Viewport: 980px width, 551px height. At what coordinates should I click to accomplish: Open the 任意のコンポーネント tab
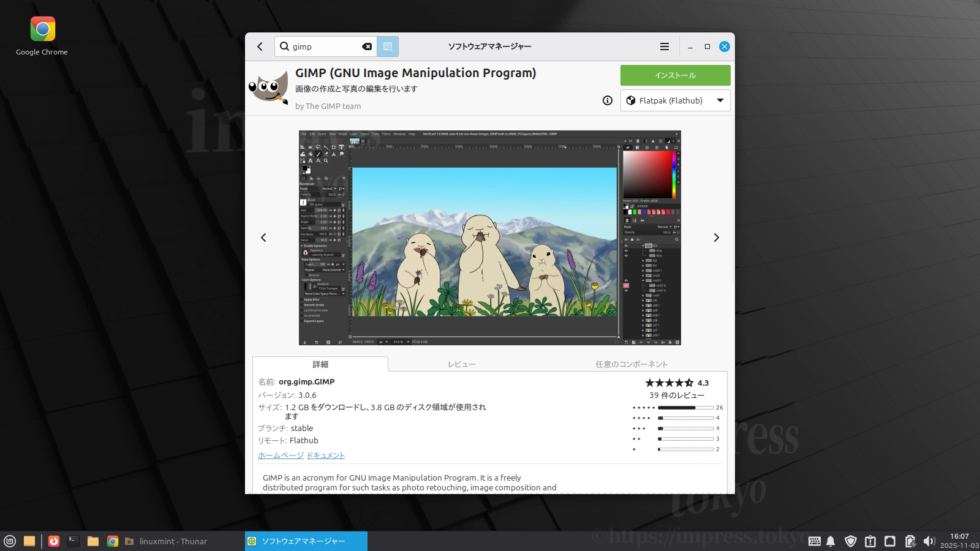click(x=631, y=364)
